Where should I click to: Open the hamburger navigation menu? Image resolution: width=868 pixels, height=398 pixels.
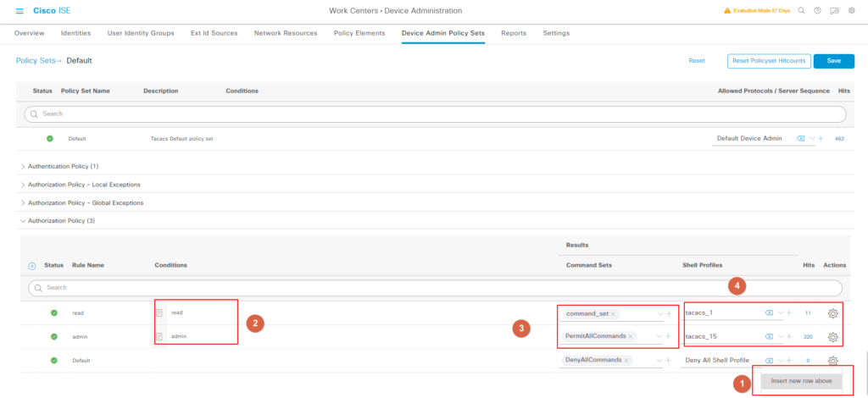click(19, 10)
